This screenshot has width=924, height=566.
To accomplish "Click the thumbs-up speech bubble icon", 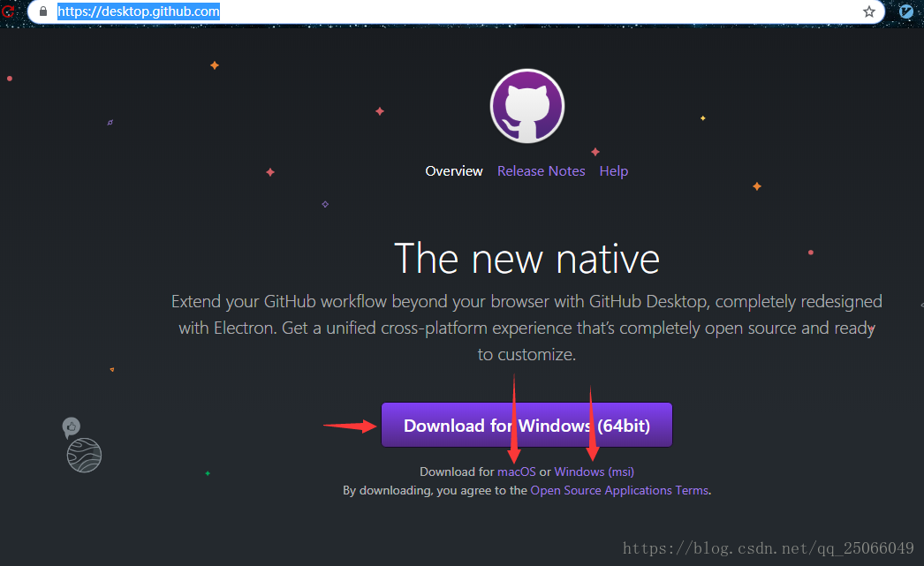I will click(x=72, y=426).
